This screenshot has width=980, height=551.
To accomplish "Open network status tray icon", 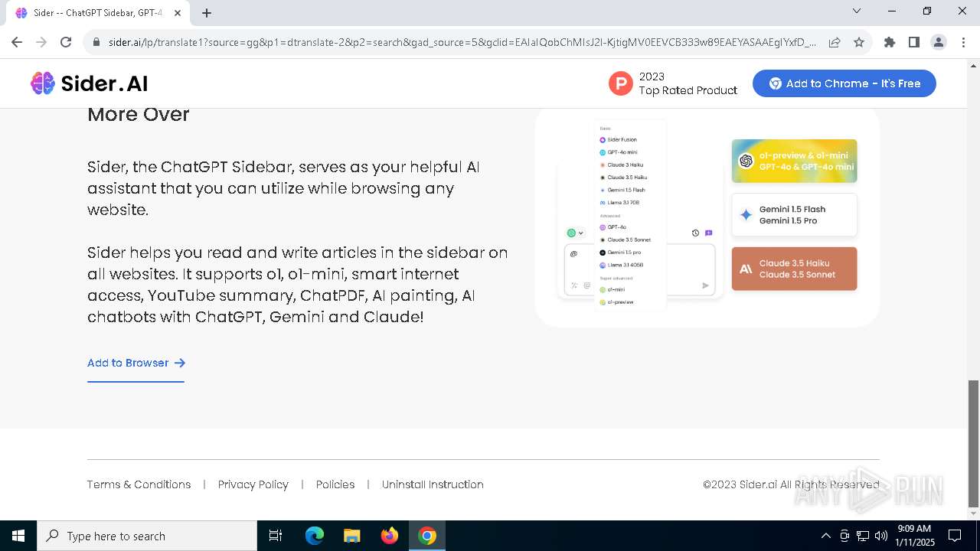I will click(x=863, y=536).
